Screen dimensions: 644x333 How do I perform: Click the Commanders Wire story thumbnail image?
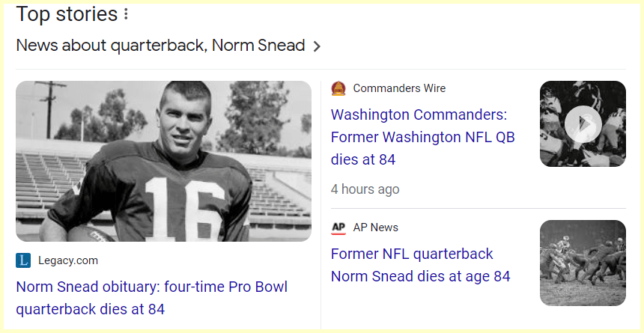pyautogui.click(x=583, y=123)
